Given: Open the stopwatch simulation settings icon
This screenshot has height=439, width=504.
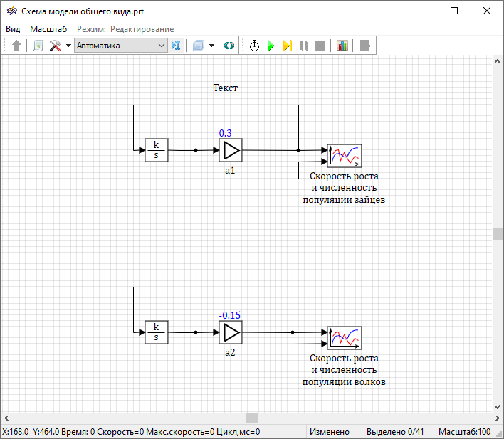Looking at the screenshot, I should coord(254,46).
